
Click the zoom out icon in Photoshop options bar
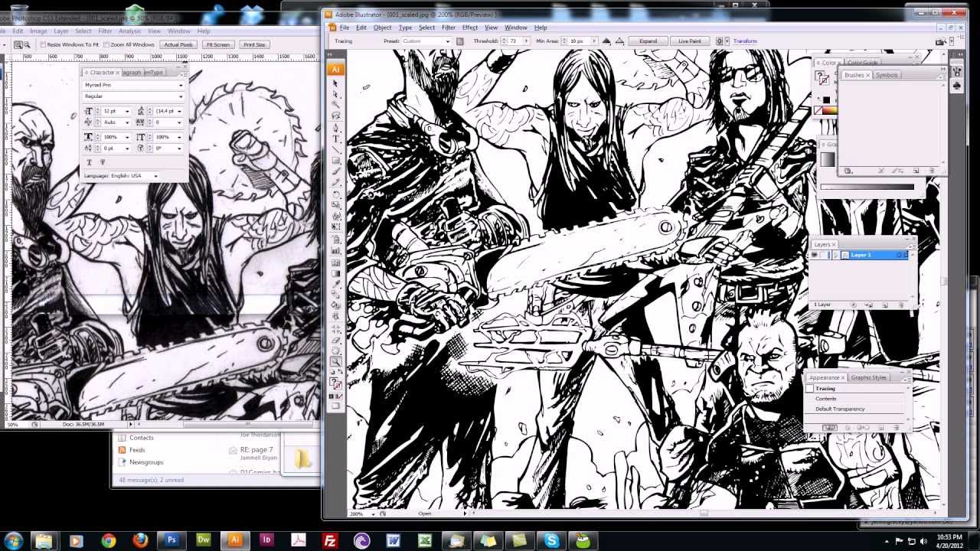coord(27,44)
